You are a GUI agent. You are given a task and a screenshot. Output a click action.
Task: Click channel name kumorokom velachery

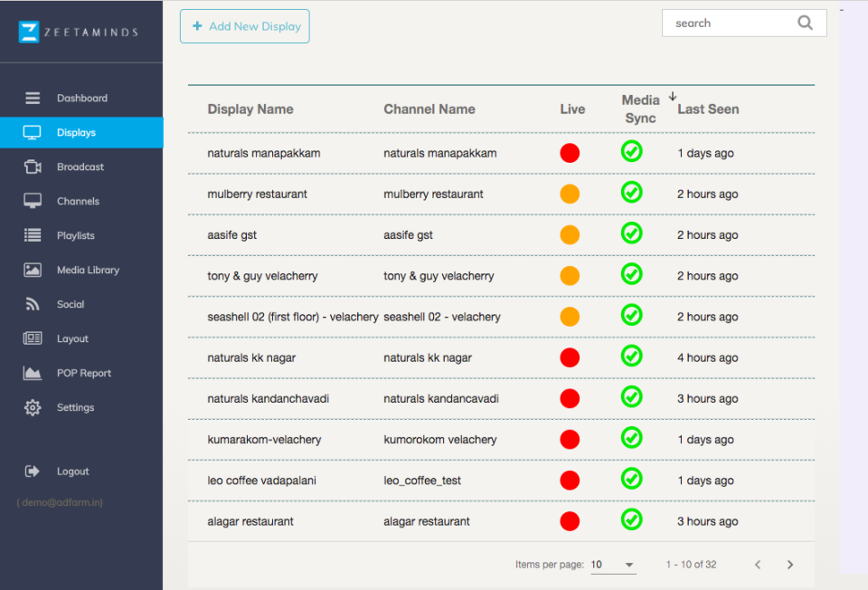tap(440, 440)
